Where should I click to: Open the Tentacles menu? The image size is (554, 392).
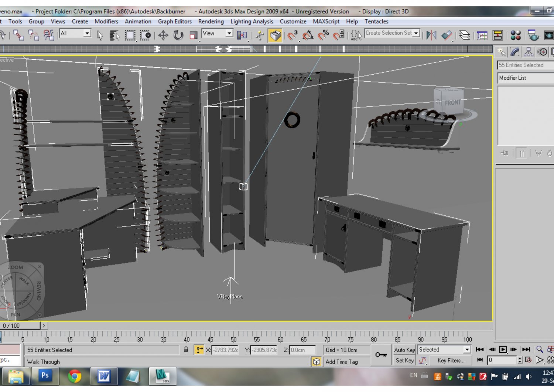(x=376, y=21)
